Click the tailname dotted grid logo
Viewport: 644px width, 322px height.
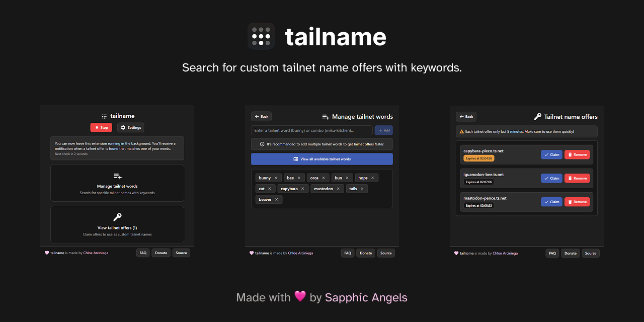(x=261, y=36)
